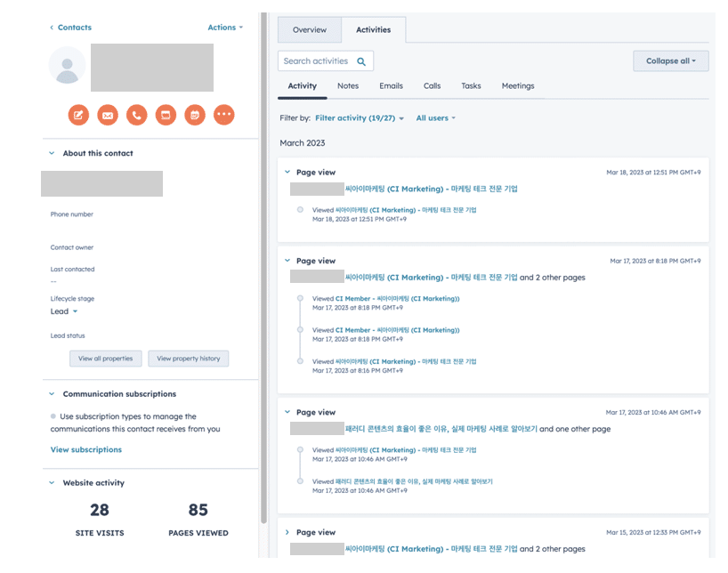Open the orange three-dot more actions icon
Screen dimensions: 728x573
coord(224,115)
